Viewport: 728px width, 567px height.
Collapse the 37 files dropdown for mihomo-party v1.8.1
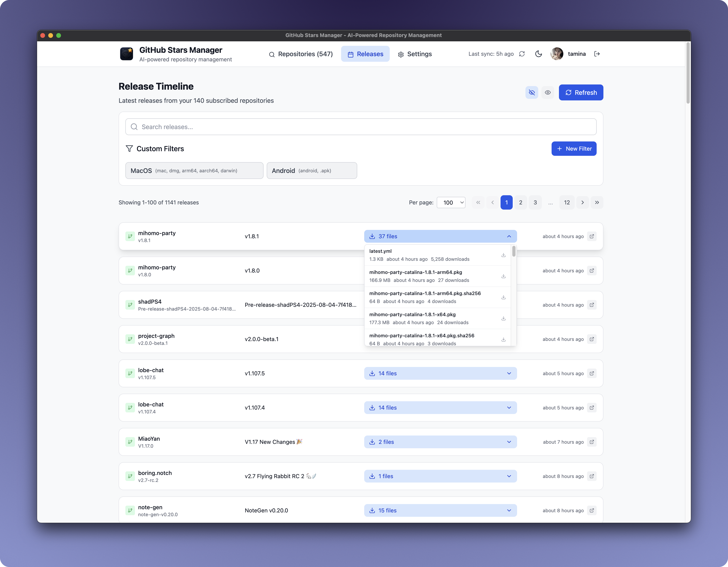(x=440, y=236)
